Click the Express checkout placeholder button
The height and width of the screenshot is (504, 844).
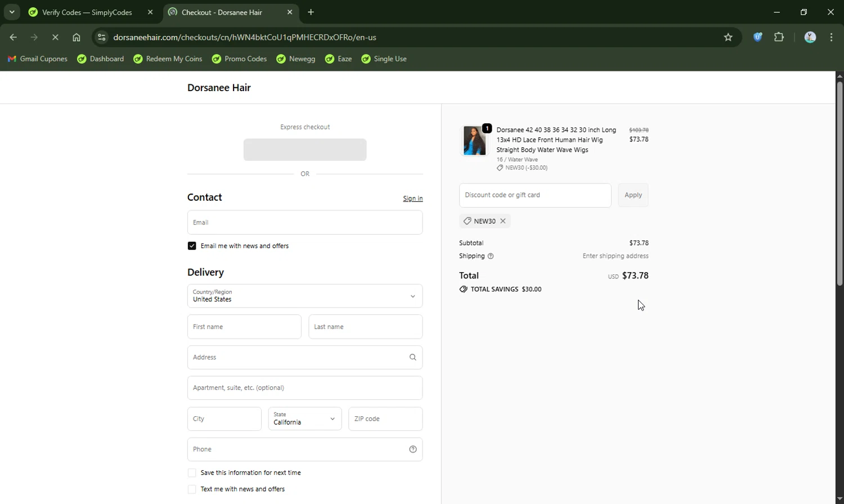(x=305, y=150)
